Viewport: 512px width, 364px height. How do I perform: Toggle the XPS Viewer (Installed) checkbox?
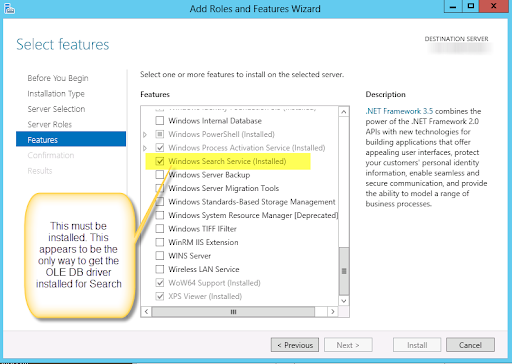click(x=160, y=296)
